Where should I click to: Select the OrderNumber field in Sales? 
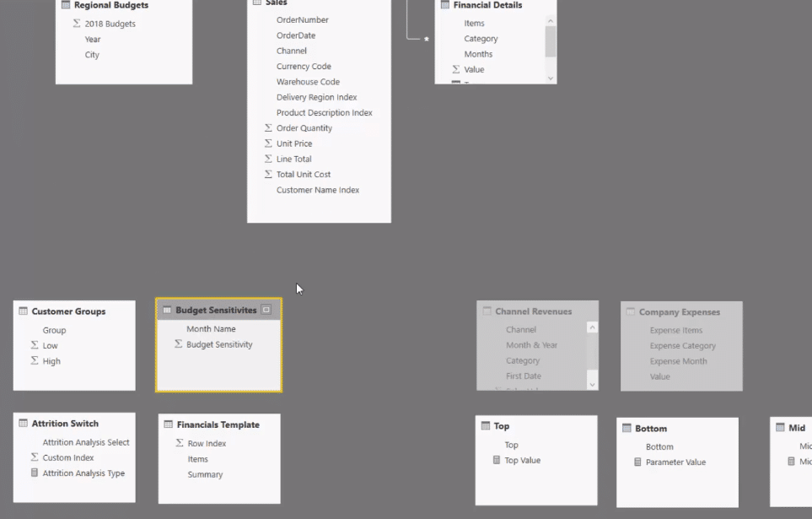tap(303, 19)
